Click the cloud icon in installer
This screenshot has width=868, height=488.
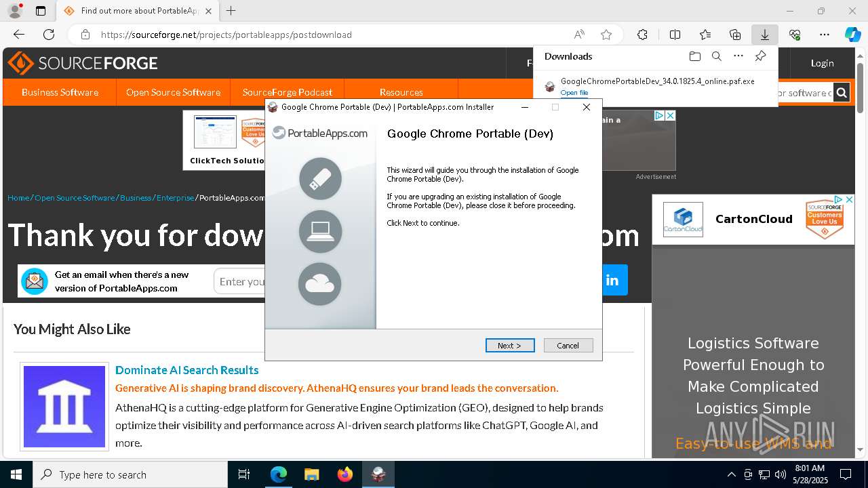point(320,284)
